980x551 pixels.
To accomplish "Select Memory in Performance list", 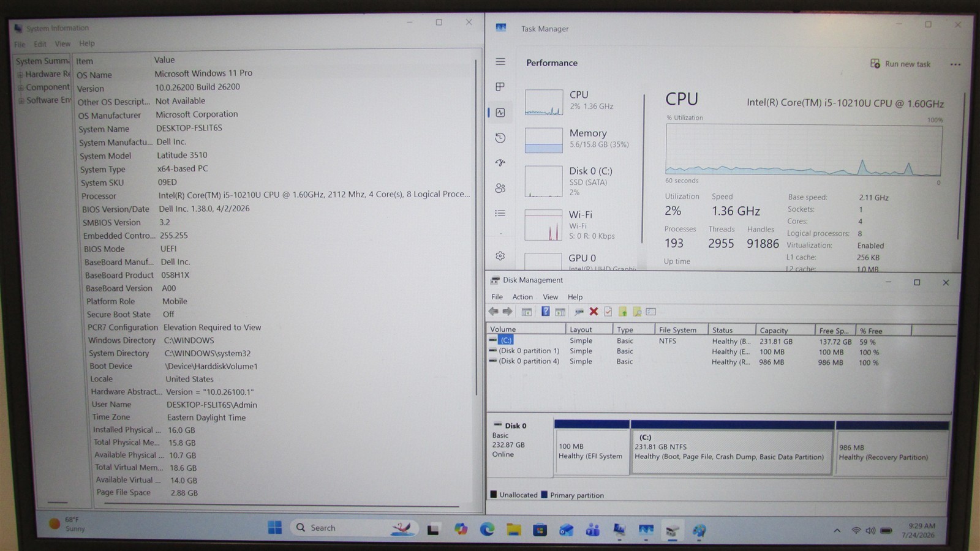I will pos(578,139).
